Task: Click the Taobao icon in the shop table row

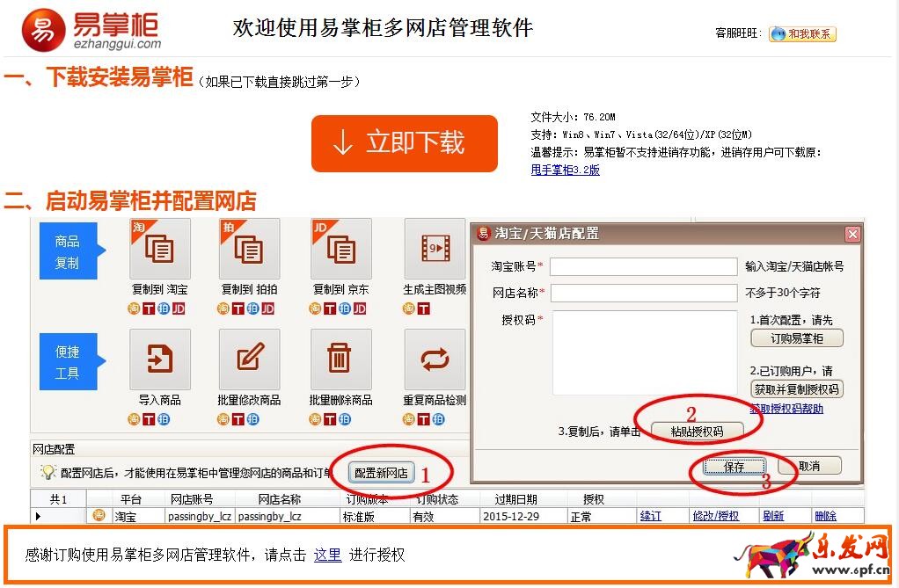Action: pyautogui.click(x=99, y=515)
